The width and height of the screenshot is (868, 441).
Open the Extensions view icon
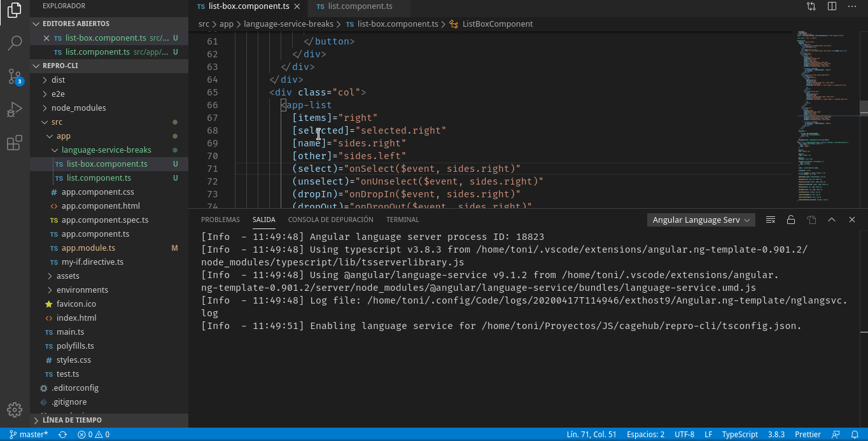[x=15, y=143]
